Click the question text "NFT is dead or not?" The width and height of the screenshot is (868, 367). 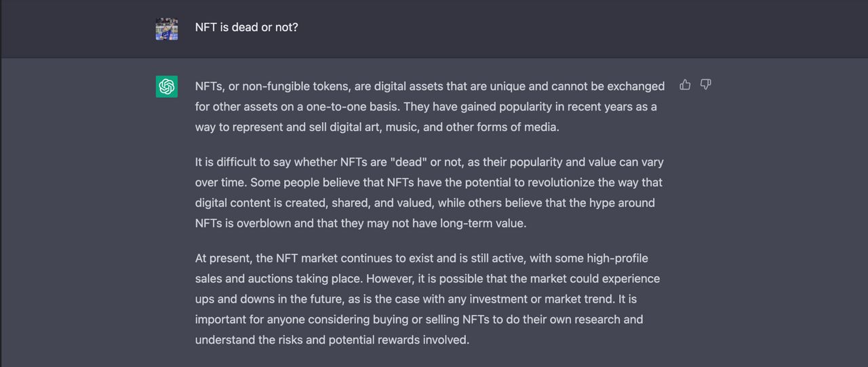tap(246, 28)
